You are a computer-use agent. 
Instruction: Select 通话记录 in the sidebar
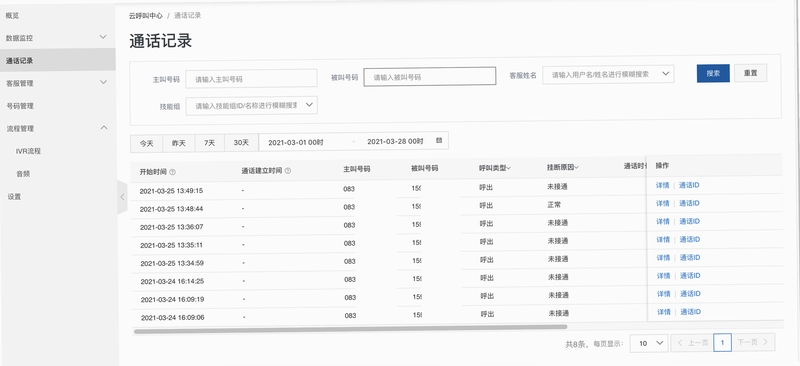(58, 60)
